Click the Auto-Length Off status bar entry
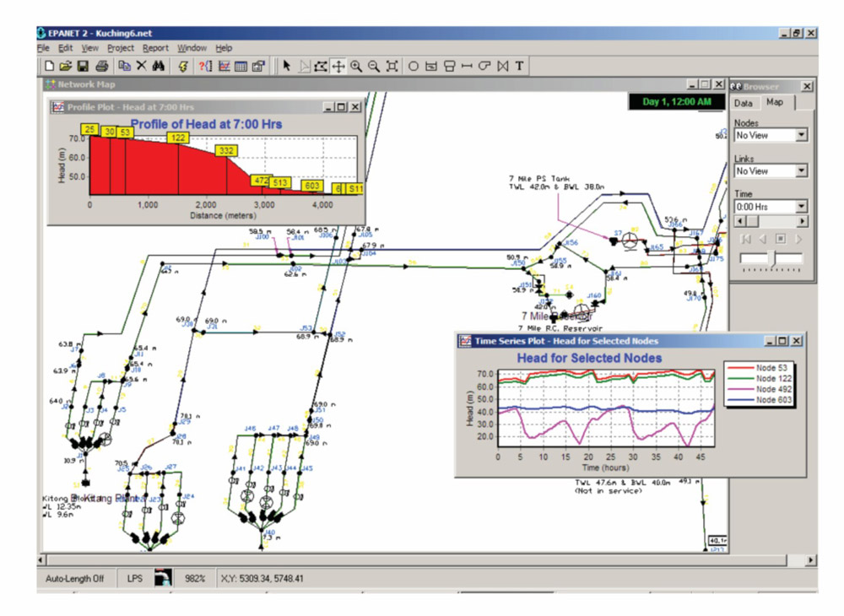 coord(75,579)
